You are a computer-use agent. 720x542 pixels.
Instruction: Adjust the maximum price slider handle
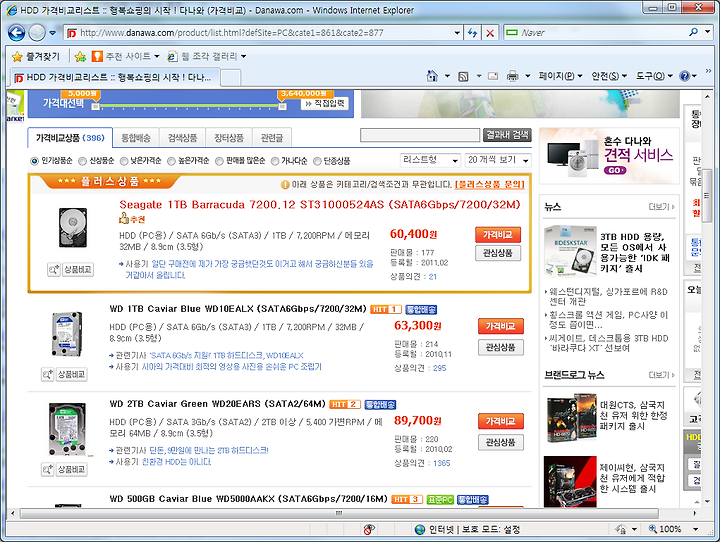pos(282,106)
